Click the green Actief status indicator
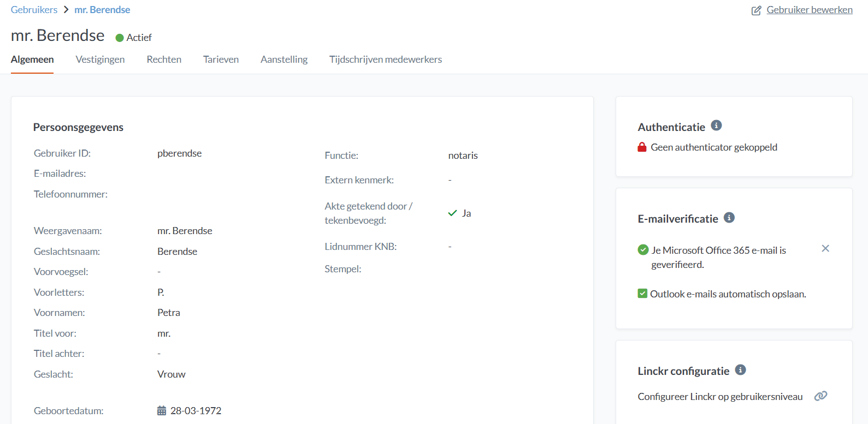Screen dimensions: 868x424 [x=120, y=38]
